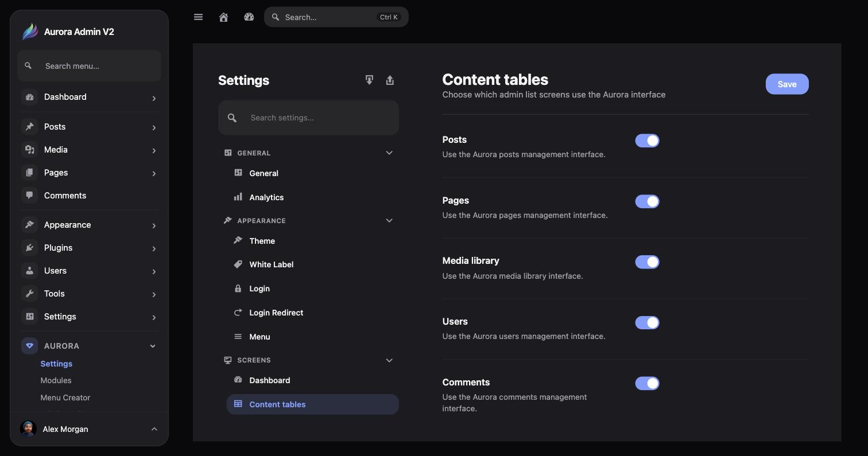The height and width of the screenshot is (456, 868).
Task: Click the Posts pin icon in sidebar
Action: 30,127
